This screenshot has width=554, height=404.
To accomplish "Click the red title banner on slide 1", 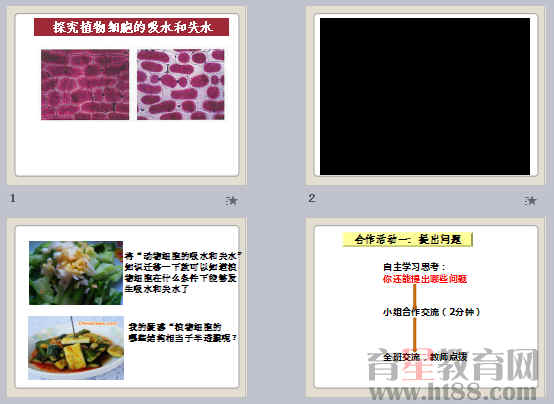I will coord(131,27).
